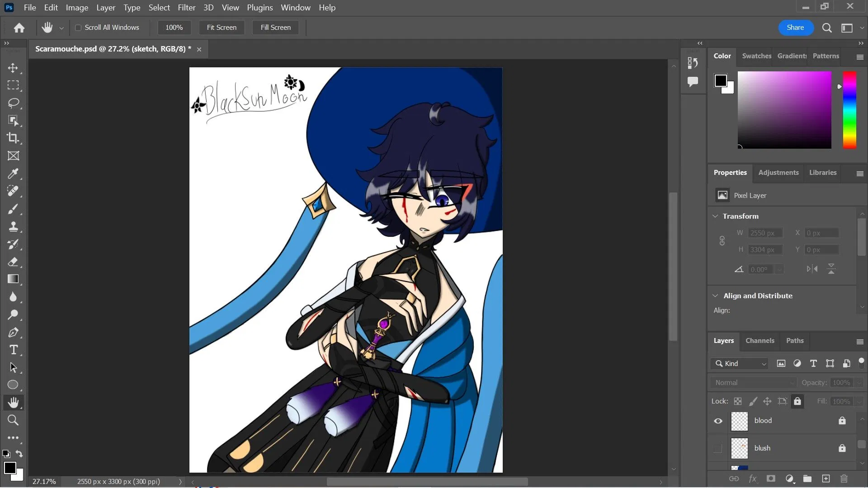Hide the blood layer

pos(718,421)
